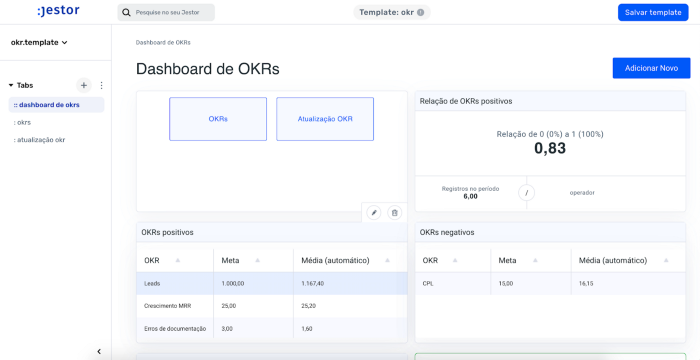Add a new tab with plus icon
700x360 pixels.
click(x=83, y=85)
